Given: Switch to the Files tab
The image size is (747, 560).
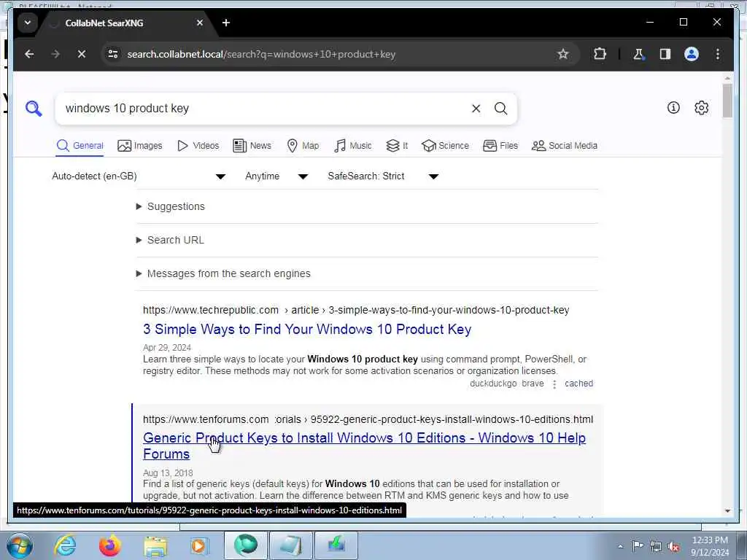Looking at the screenshot, I should pyautogui.click(x=500, y=146).
